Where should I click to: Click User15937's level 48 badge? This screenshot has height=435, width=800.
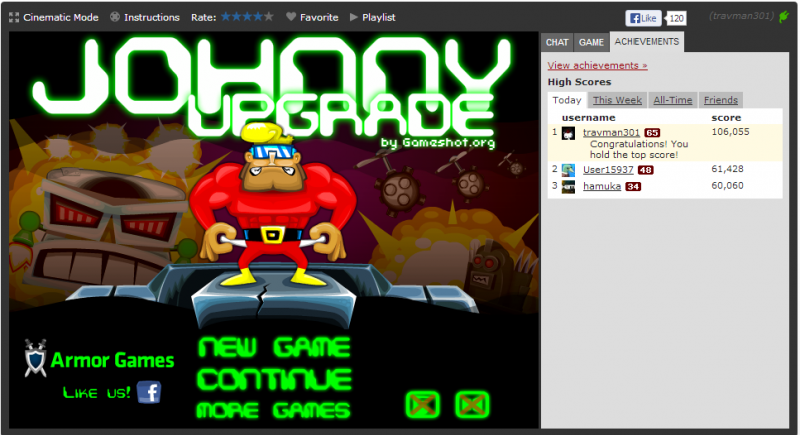pyautogui.click(x=645, y=170)
